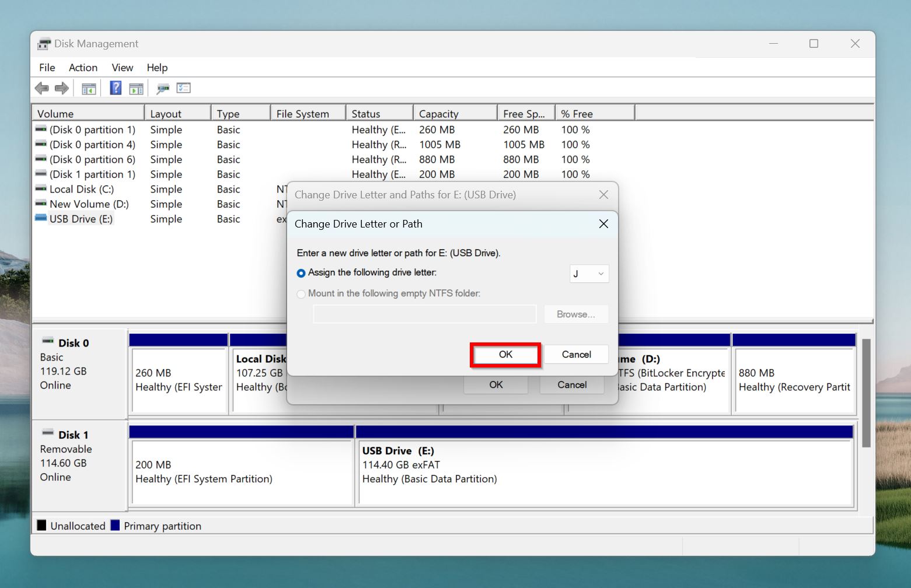Select the disk icon of (Disk 0 partition 4)
The height and width of the screenshot is (588, 911).
tap(41, 144)
